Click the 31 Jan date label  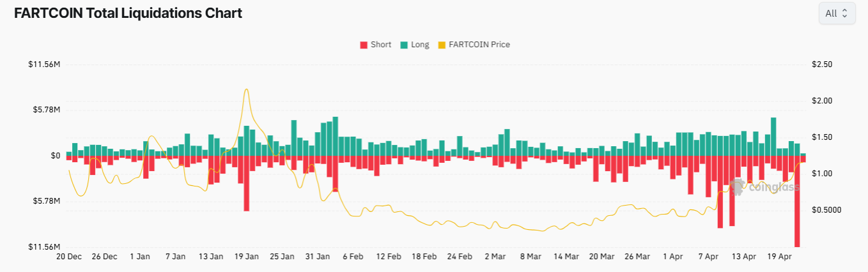pos(317,257)
